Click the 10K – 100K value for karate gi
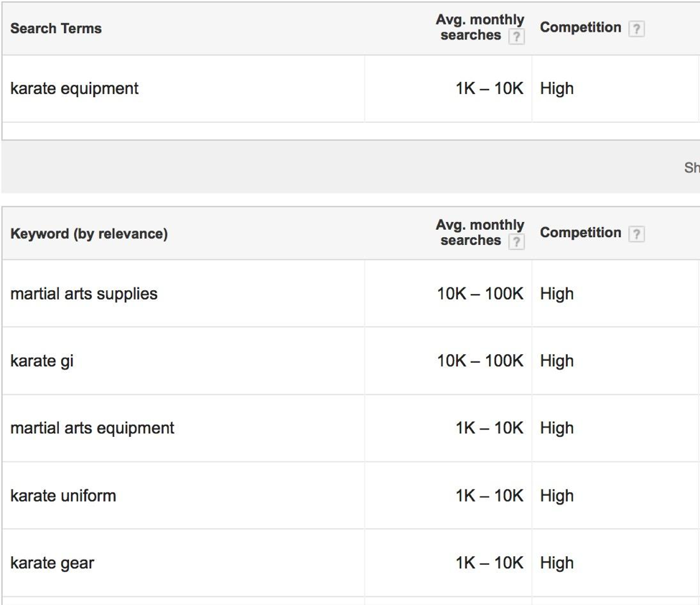Image resolution: width=700 pixels, height=605 pixels. pos(480,361)
